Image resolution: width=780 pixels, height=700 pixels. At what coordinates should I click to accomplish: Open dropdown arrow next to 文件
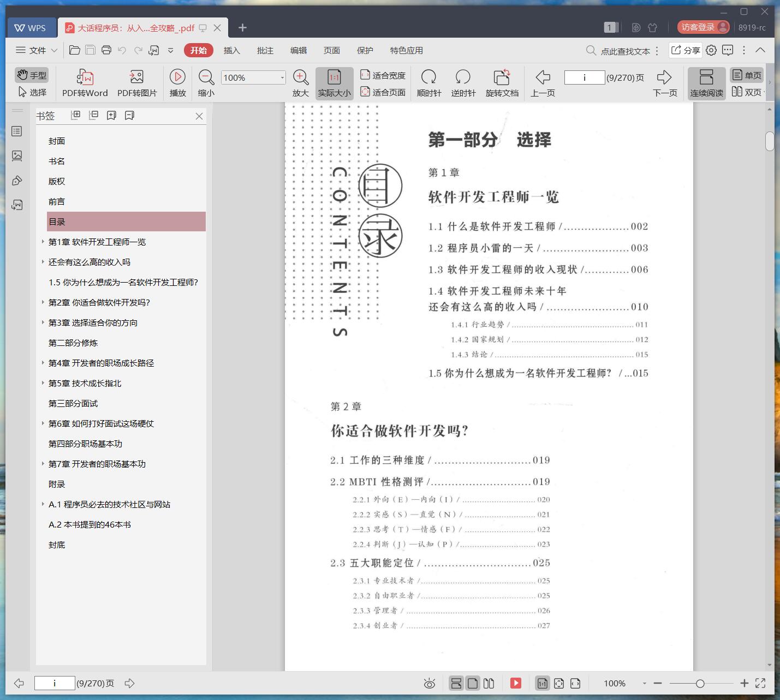(54, 50)
